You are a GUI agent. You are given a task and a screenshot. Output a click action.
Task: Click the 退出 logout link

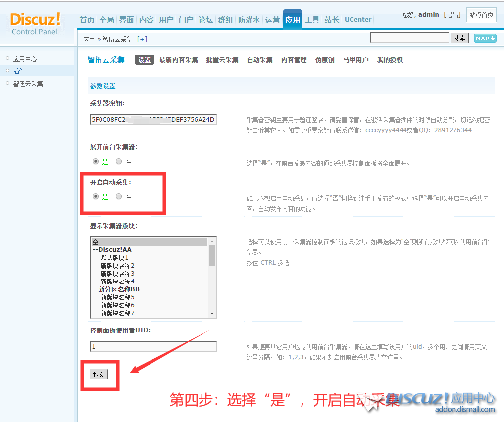[x=452, y=15]
